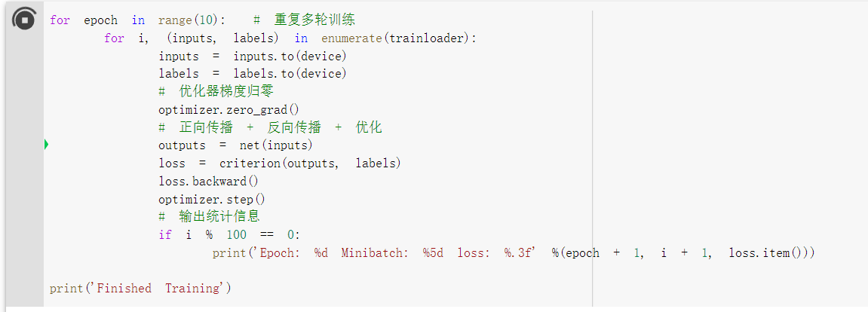The height and width of the screenshot is (312, 868).
Task: Click the 'labels = labels.to(device)' line
Action: point(252,74)
